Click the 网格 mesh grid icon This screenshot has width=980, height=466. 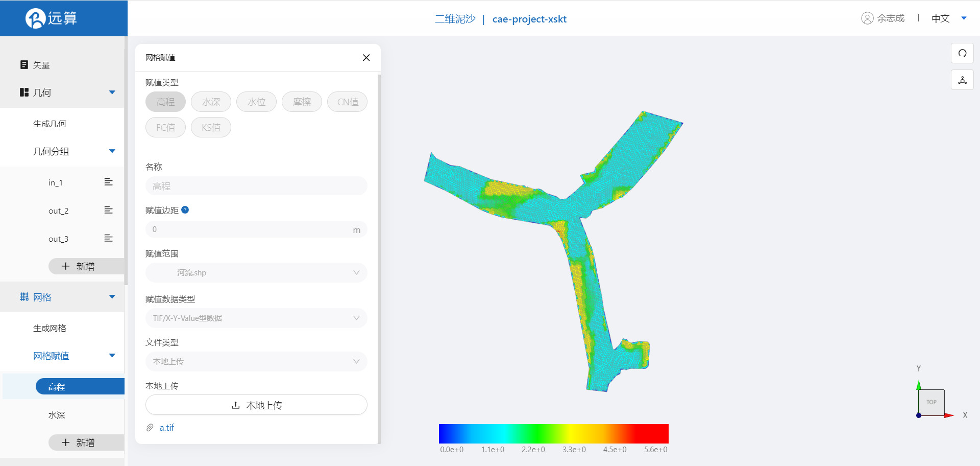click(x=24, y=297)
